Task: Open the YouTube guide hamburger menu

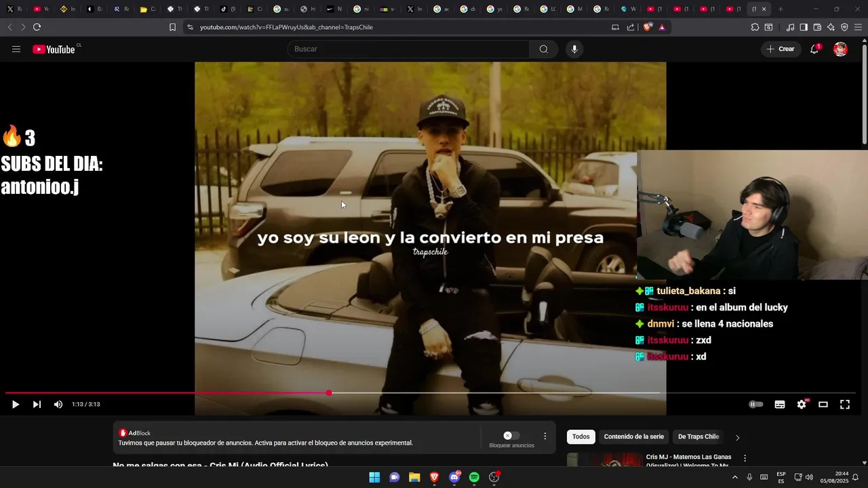Action: 16,49
